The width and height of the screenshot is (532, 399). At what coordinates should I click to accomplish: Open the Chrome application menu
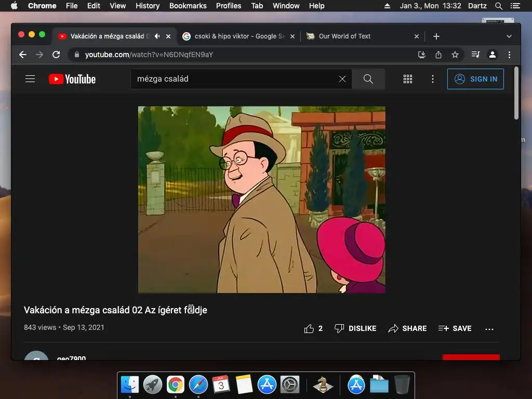(x=42, y=6)
